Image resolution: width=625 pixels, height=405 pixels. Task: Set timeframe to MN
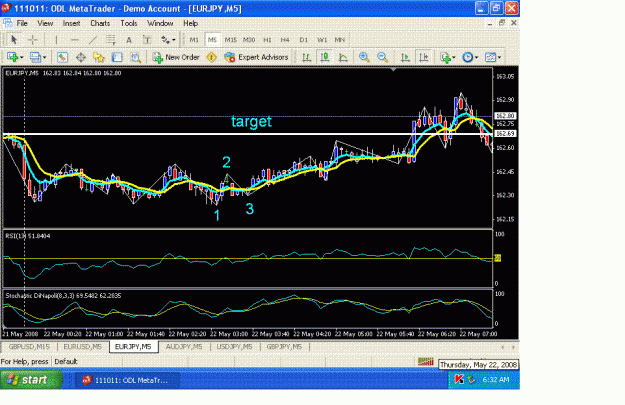(x=340, y=40)
